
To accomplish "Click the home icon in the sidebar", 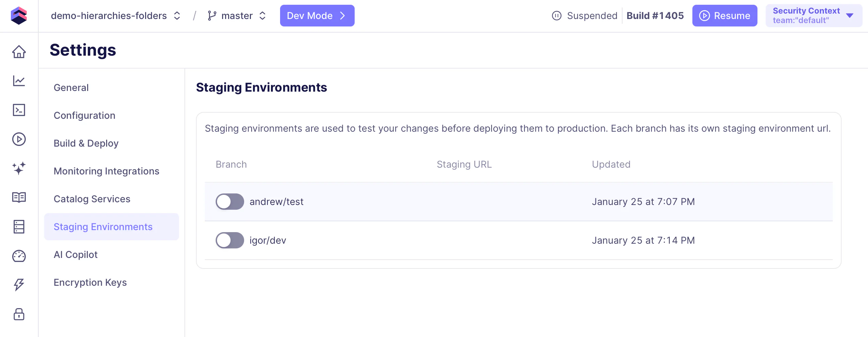I will click(19, 52).
